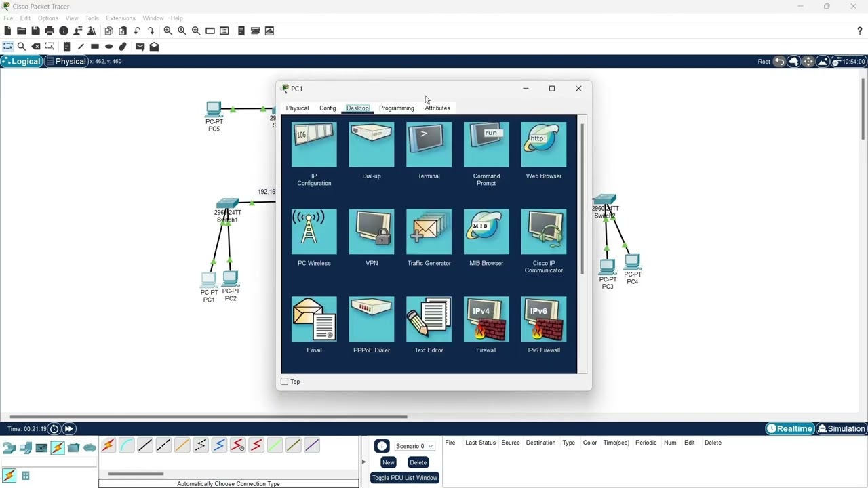Click the PC4 device on the workspace
This screenshot has width=868, height=488.
coord(632,262)
